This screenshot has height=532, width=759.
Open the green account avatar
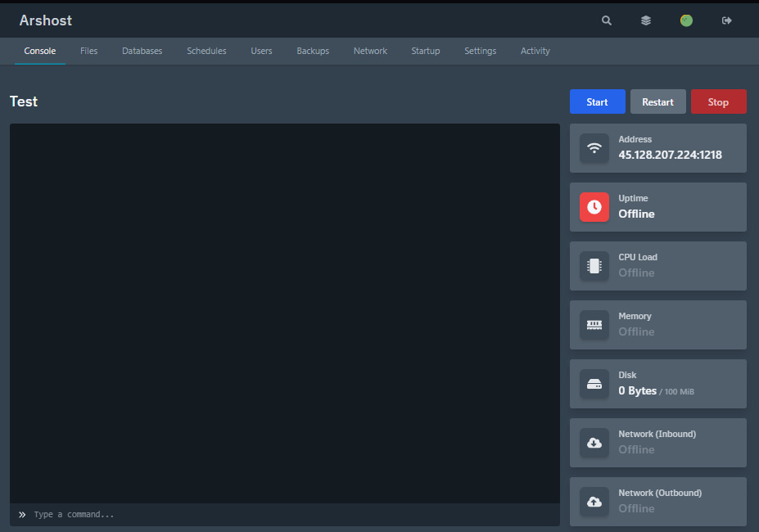686,20
